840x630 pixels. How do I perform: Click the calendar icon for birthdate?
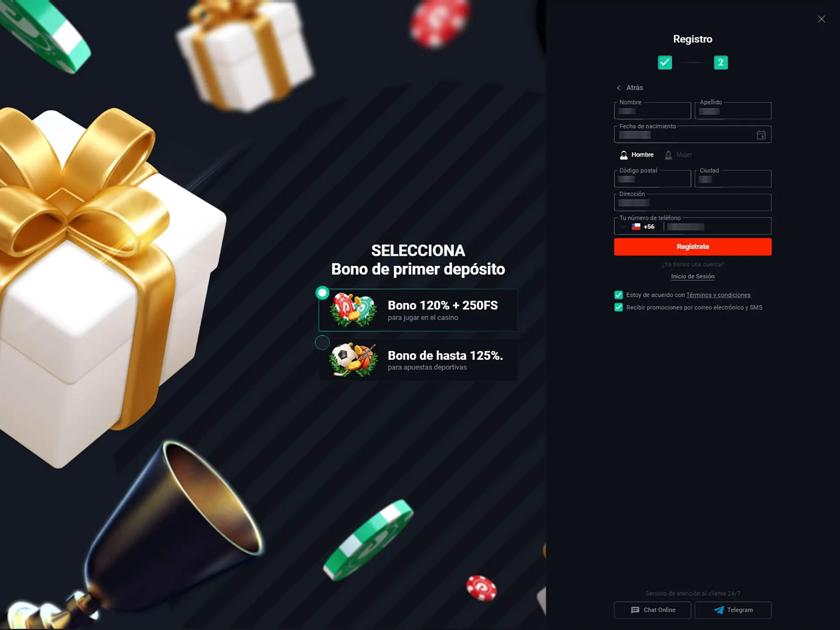(x=761, y=134)
